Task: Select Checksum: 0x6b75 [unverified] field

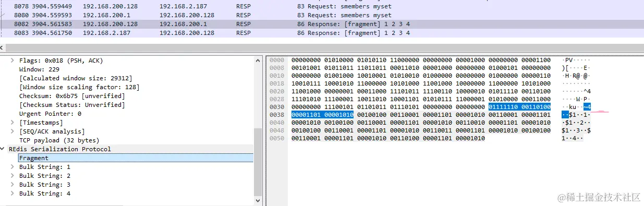Action: pos(72,96)
